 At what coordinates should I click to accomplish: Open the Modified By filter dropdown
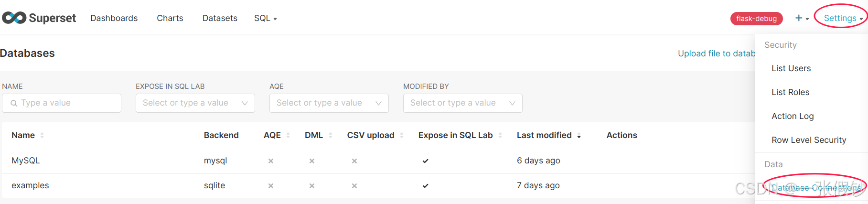(512, 103)
